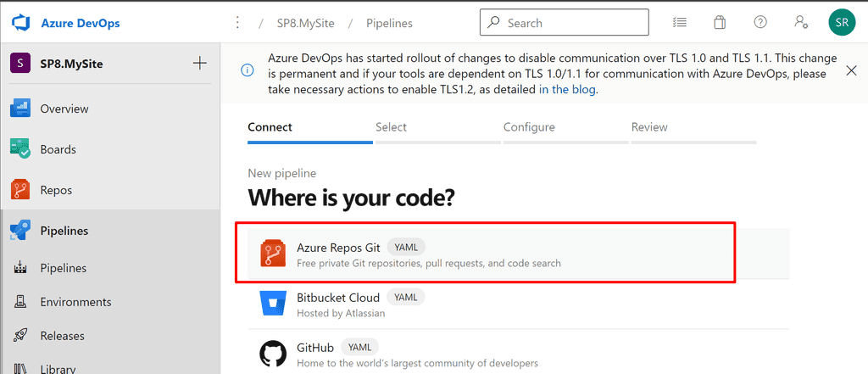Click the Overview sidebar icon
Image resolution: width=868 pixels, height=374 pixels.
click(x=20, y=109)
